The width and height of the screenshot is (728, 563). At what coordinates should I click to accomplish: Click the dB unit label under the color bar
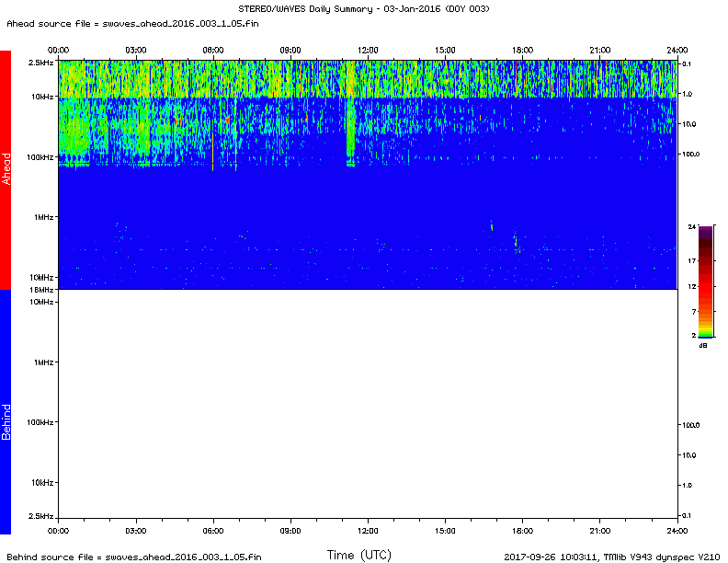tap(704, 345)
